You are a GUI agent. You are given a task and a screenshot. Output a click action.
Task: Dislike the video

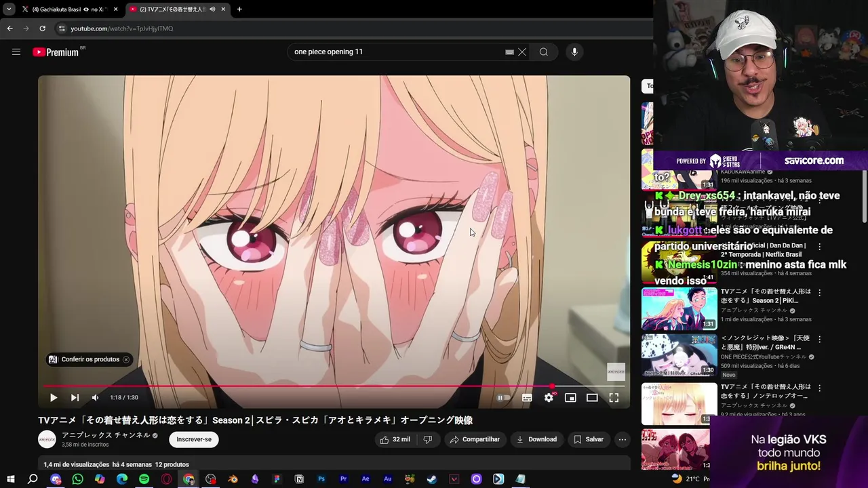[x=428, y=439]
